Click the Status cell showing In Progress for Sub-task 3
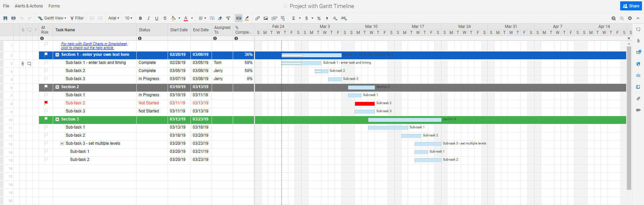644x205 pixels. click(149, 79)
